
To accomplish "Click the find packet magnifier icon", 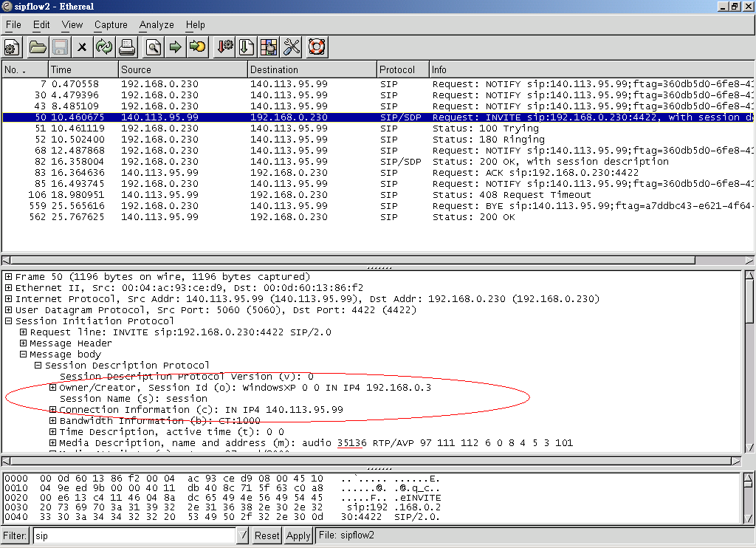I will [x=153, y=47].
